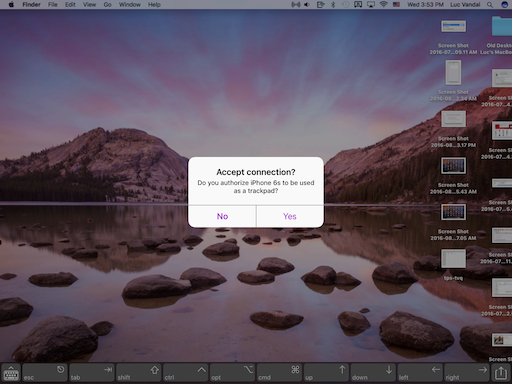Click the screen sharing icon in menu bar
This screenshot has width=512, height=384.
(x=358, y=5)
